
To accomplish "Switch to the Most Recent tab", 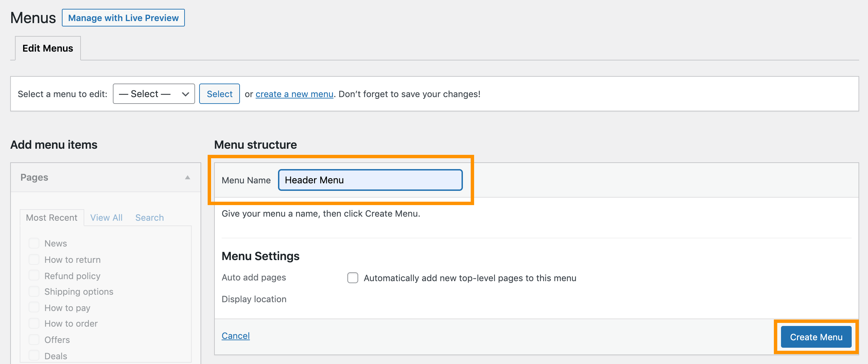I will coord(52,218).
